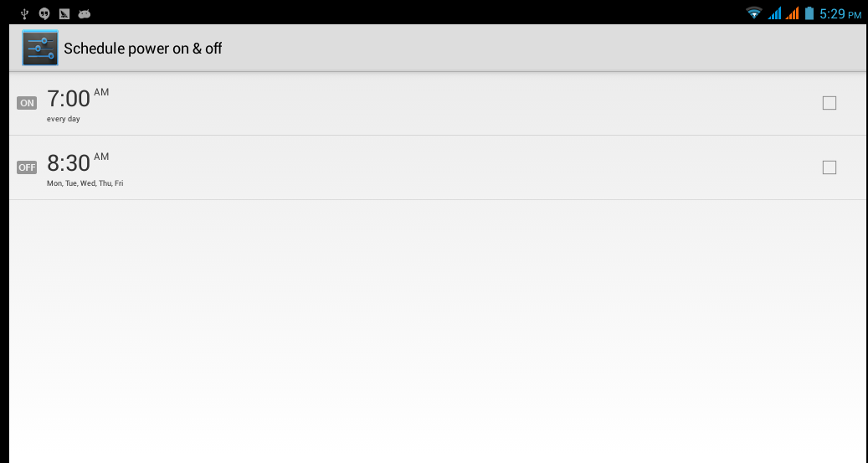The image size is (868, 463).
Task: Tap the AM label beside 8:30
Action: point(101,157)
